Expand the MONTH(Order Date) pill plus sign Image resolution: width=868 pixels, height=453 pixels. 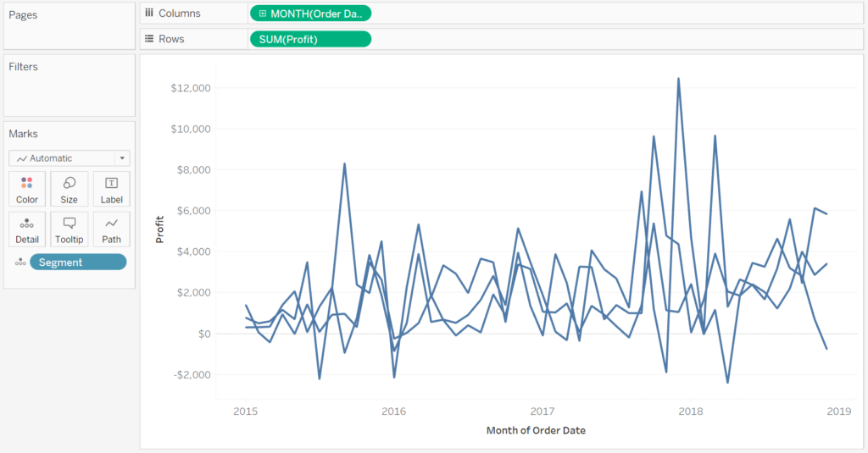pyautogui.click(x=263, y=14)
